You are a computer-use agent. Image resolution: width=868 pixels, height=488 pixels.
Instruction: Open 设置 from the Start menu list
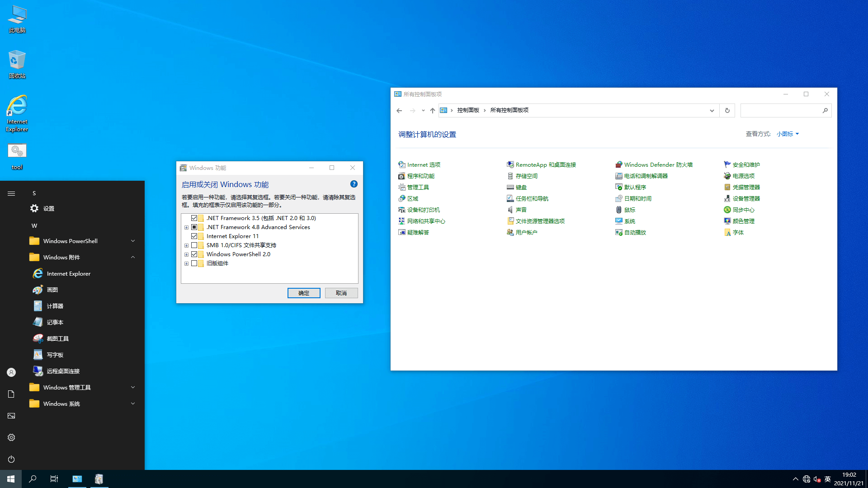coord(48,209)
